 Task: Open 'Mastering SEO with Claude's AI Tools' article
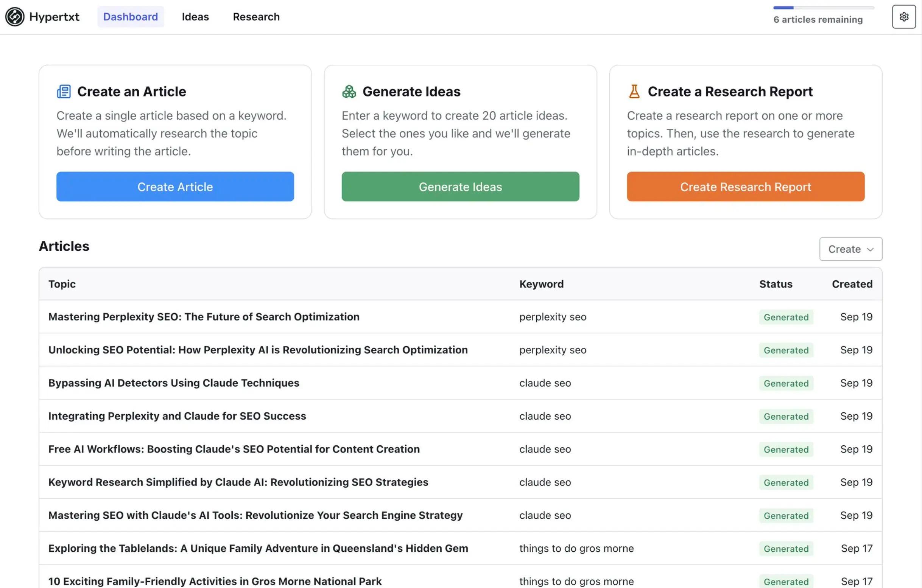pyautogui.click(x=255, y=515)
